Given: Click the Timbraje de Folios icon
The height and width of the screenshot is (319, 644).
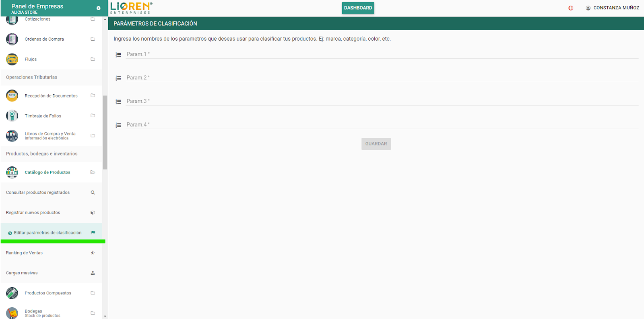Looking at the screenshot, I should (x=12, y=116).
